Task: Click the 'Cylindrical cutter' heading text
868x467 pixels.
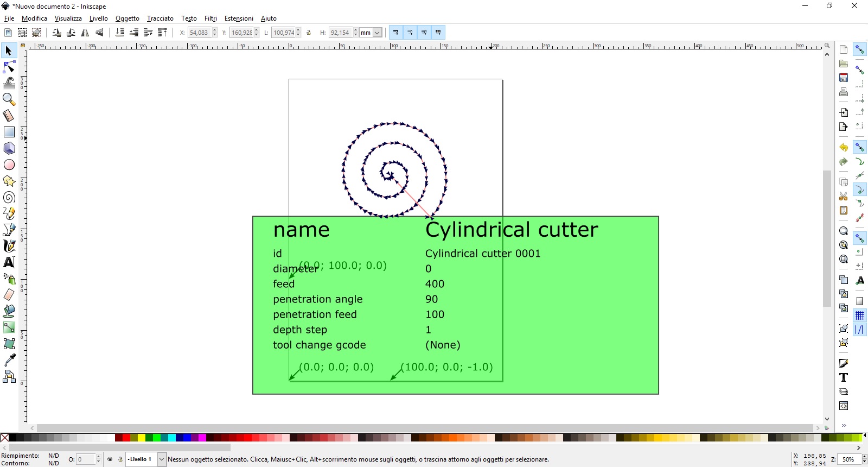Action: pos(512,230)
